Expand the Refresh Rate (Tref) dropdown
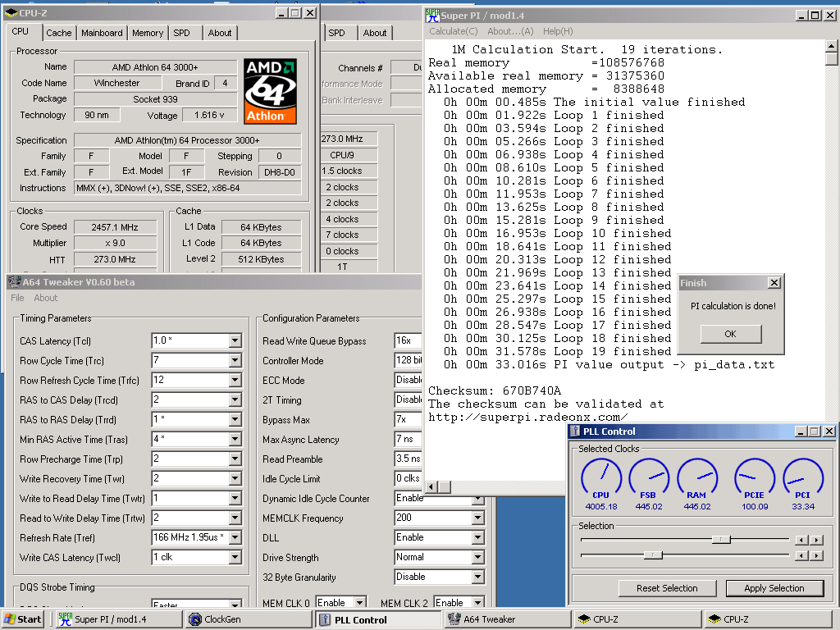 coord(235,538)
